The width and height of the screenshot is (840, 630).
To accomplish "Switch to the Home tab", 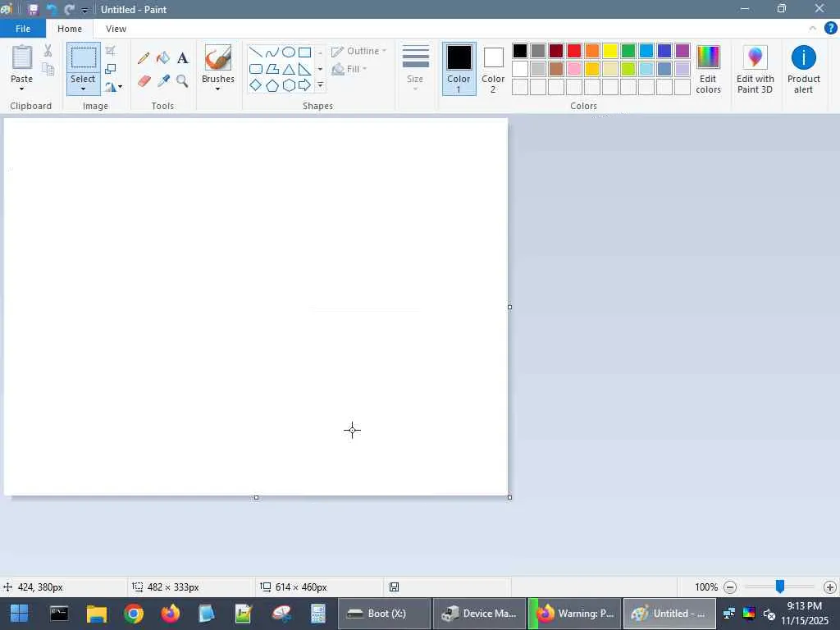I will (x=70, y=29).
